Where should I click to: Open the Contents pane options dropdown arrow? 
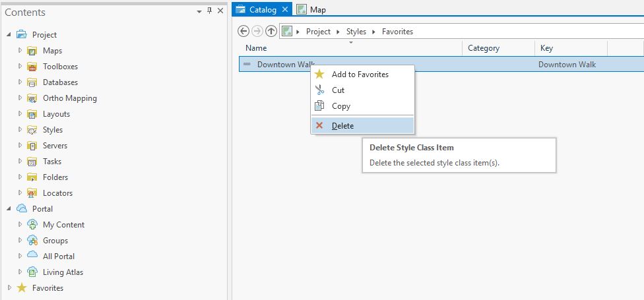click(199, 11)
